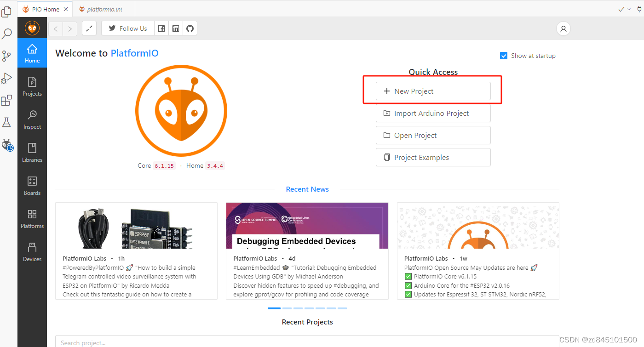Click New Project button
The height and width of the screenshot is (347, 644).
(433, 91)
